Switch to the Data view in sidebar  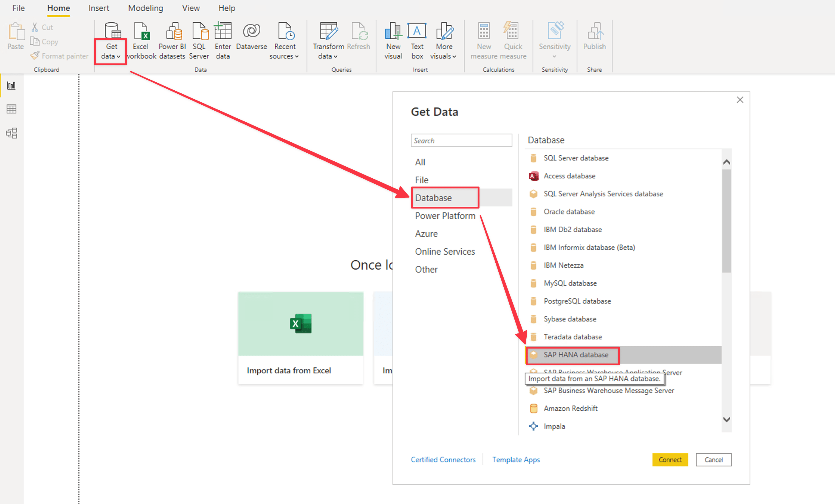[x=11, y=109]
